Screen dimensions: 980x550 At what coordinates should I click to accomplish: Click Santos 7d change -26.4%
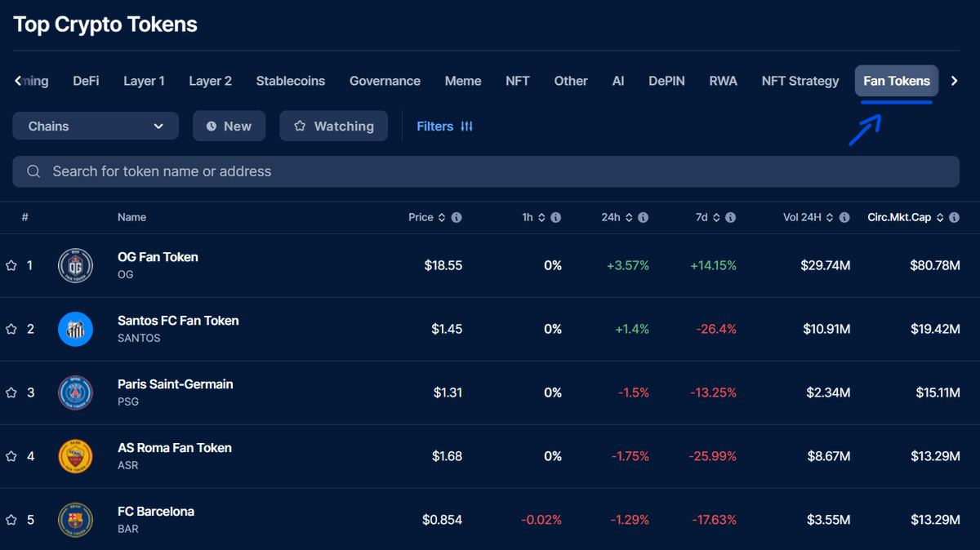pos(716,329)
